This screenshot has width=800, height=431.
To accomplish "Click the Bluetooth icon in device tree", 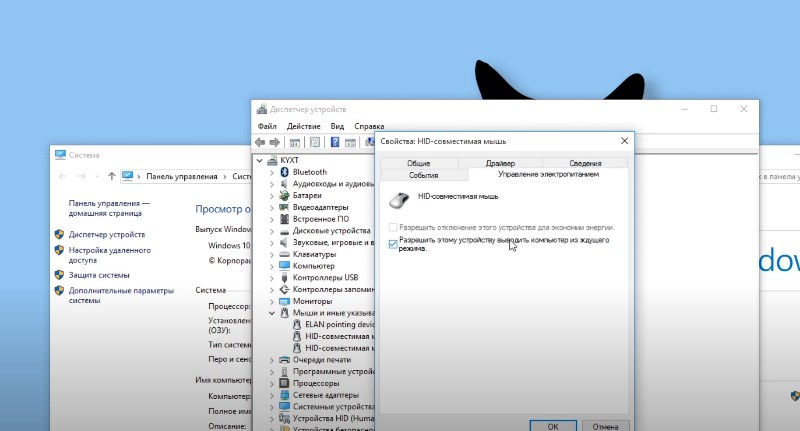I will click(285, 172).
